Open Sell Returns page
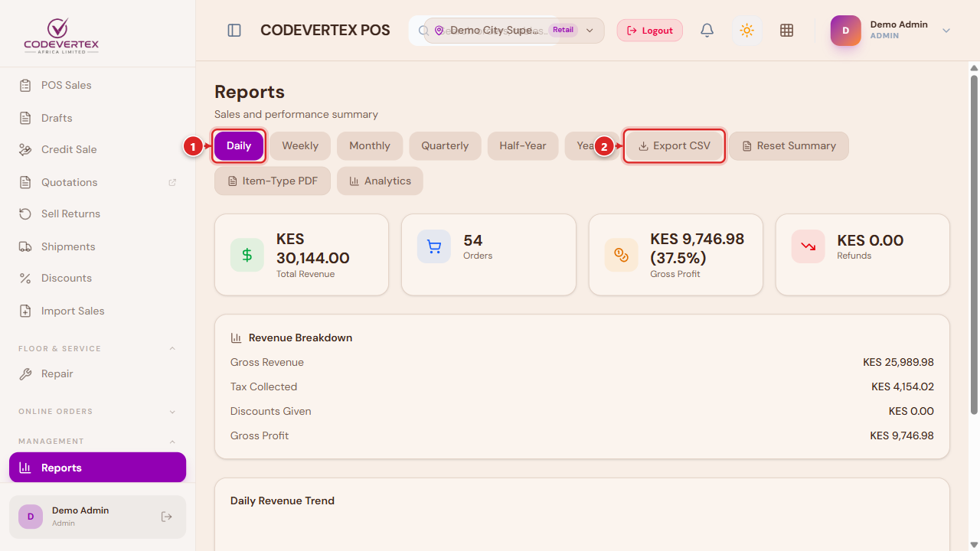Screen dimensions: 980x551 (97, 214)
